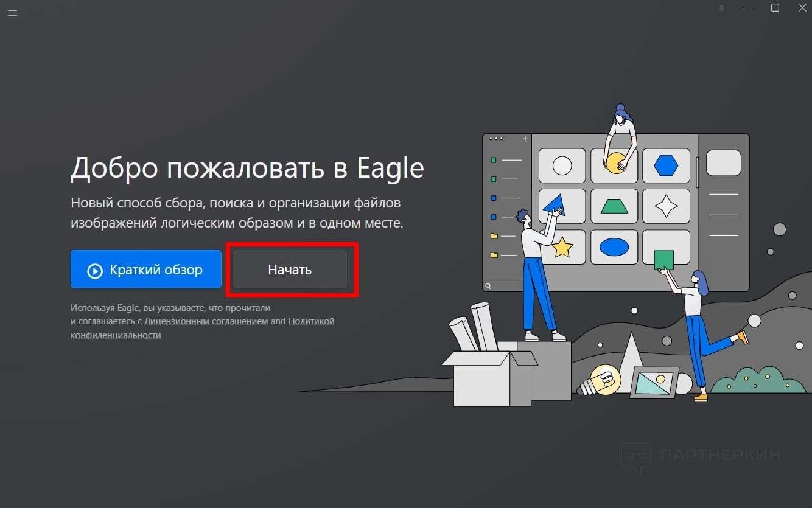Viewport: 812px width, 508px height.
Task: Click the Краткий обзор button
Action: tap(146, 269)
